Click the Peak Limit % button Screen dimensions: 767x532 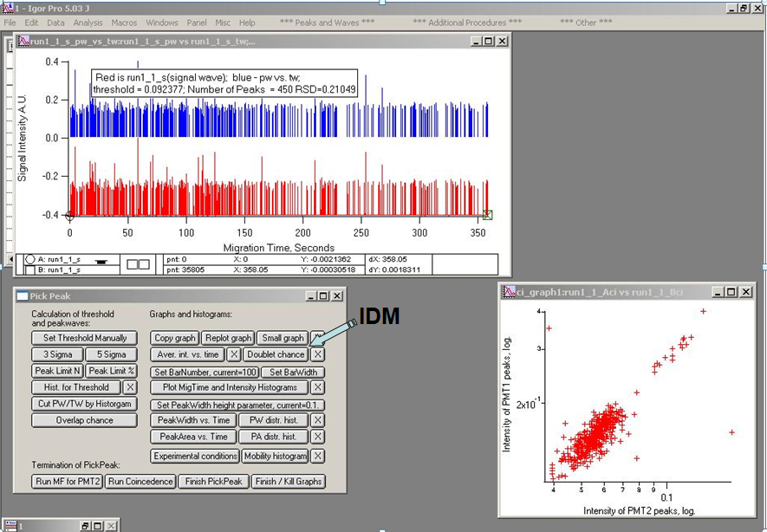point(112,371)
